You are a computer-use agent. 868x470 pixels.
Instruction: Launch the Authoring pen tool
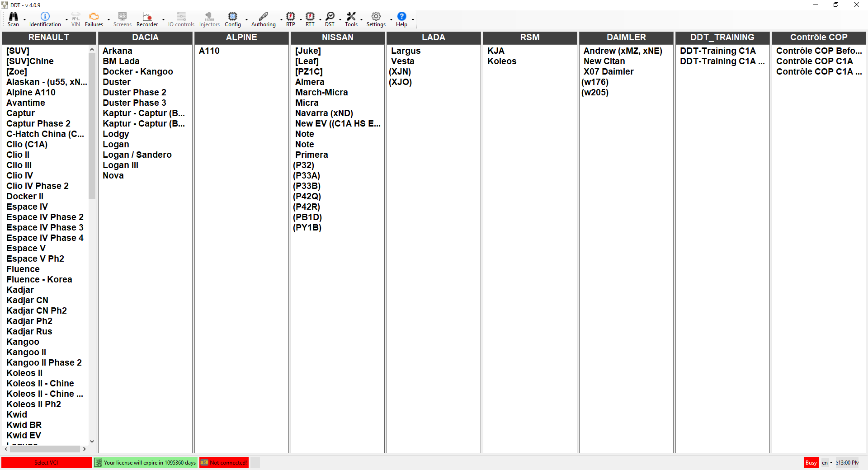(x=263, y=17)
